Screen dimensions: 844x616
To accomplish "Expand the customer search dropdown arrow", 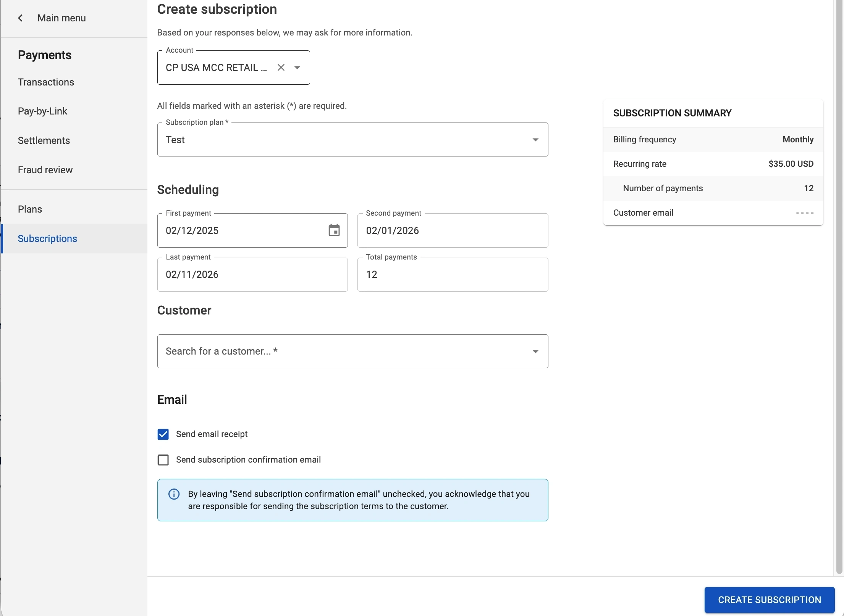I will (535, 352).
